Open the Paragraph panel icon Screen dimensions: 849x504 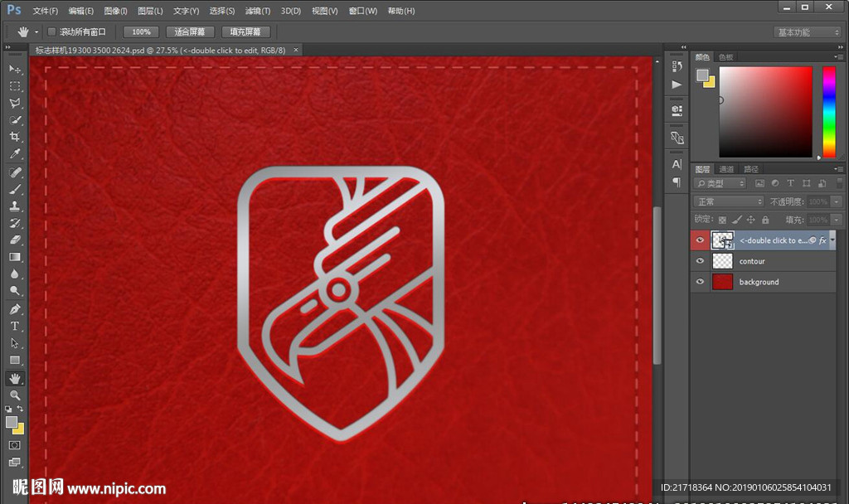click(x=677, y=182)
